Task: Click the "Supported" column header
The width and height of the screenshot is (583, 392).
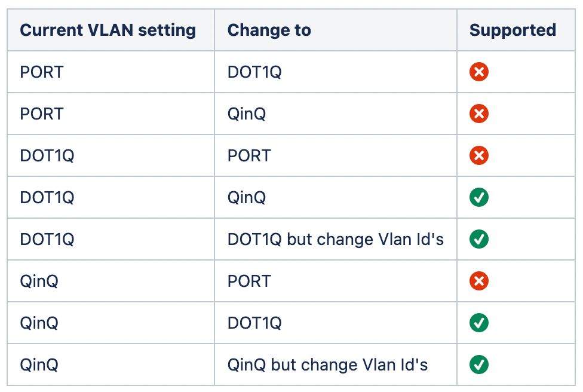Action: [x=513, y=30]
